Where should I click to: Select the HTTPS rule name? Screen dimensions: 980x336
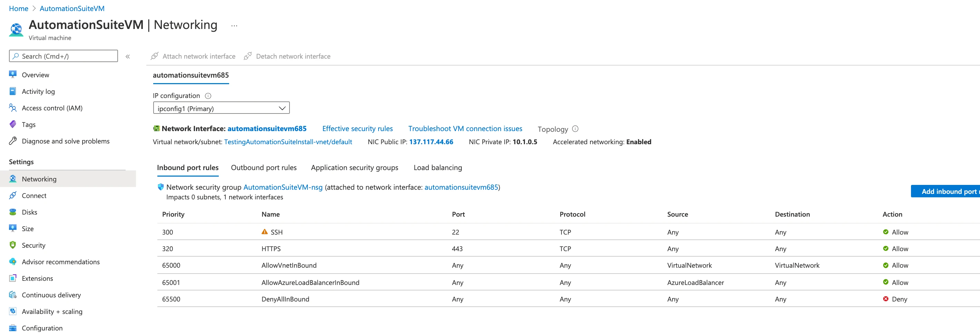pos(271,249)
